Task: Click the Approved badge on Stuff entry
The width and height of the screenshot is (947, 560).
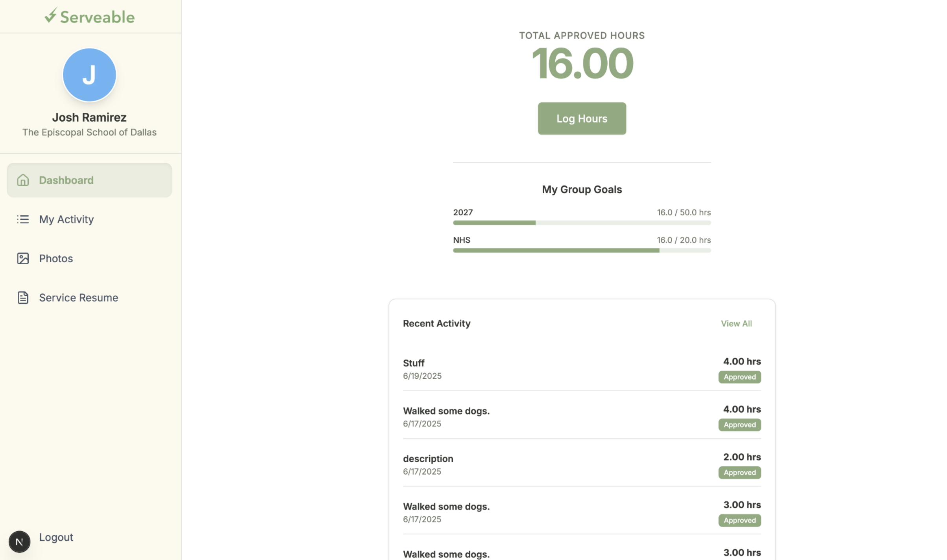Action: (739, 377)
